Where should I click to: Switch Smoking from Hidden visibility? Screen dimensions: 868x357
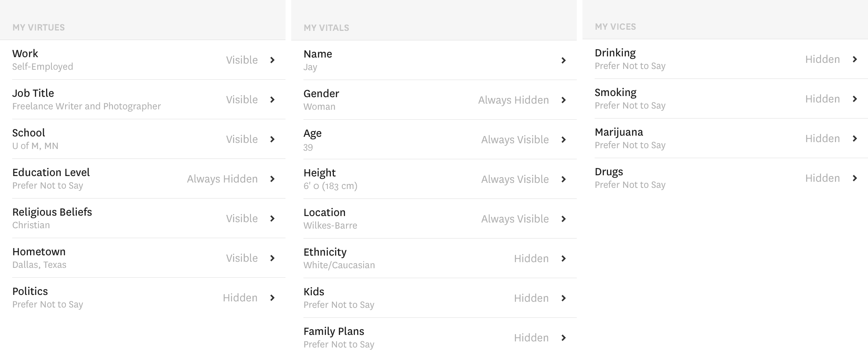coord(822,99)
